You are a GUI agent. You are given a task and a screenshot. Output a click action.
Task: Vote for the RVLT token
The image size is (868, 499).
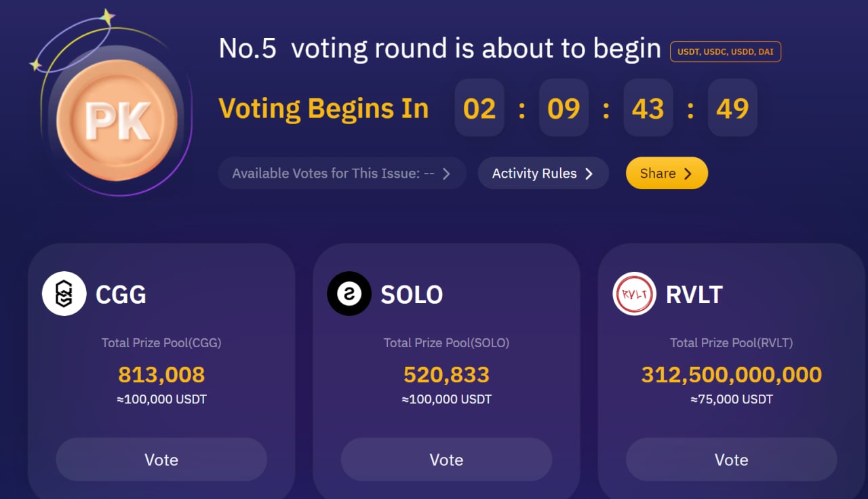click(x=731, y=460)
